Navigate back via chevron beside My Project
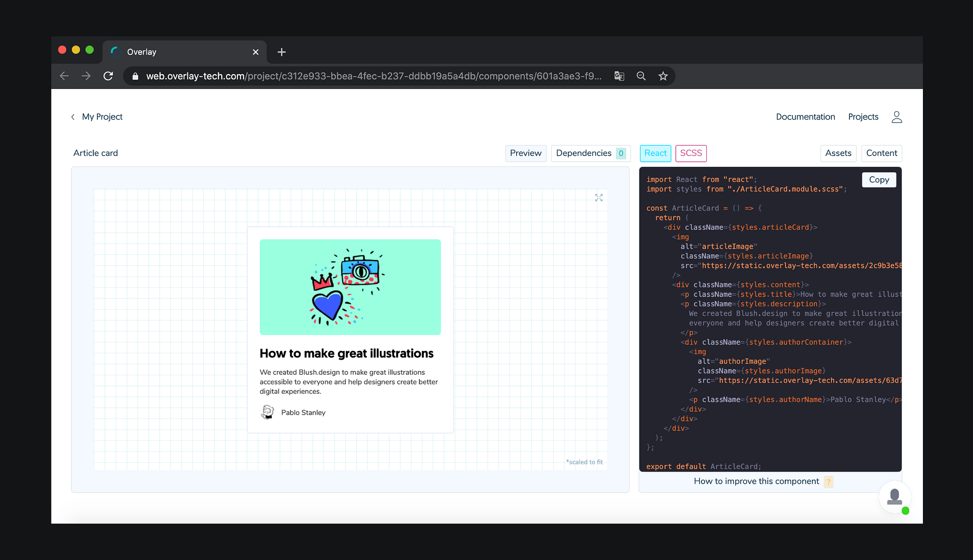The image size is (973, 560). pos(72,117)
